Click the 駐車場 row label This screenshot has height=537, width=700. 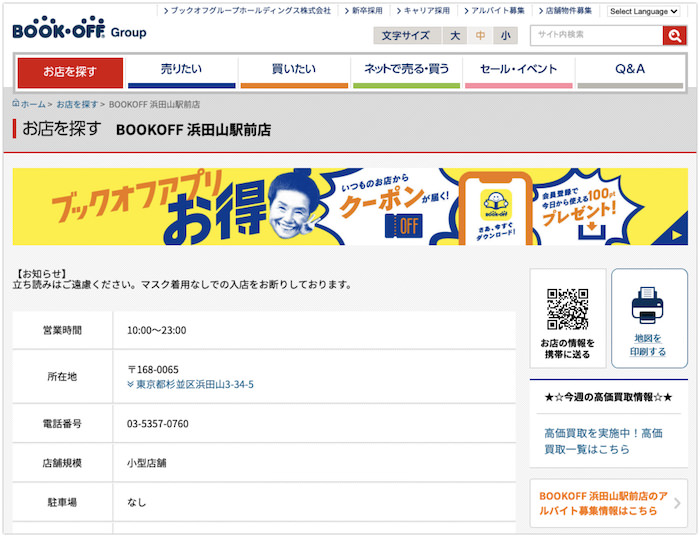click(x=62, y=503)
